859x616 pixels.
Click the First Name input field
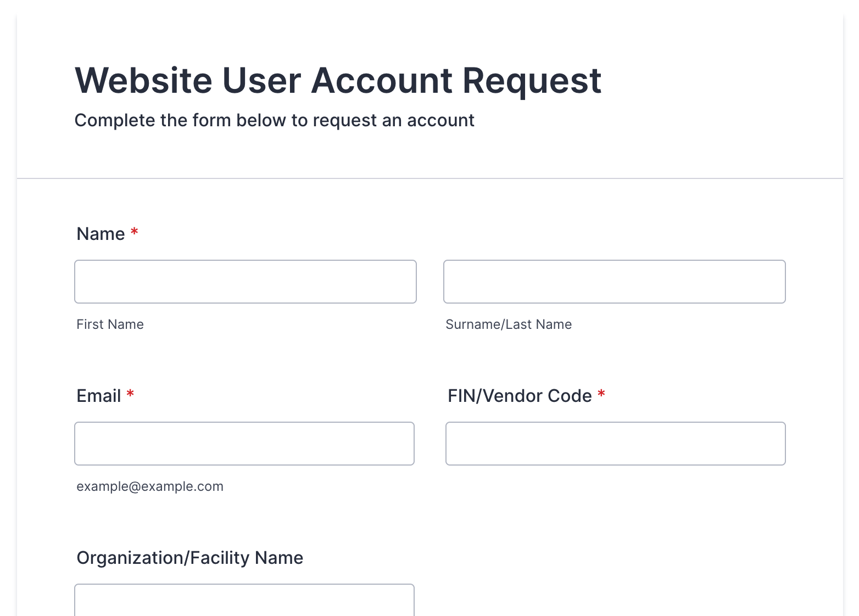tap(245, 282)
